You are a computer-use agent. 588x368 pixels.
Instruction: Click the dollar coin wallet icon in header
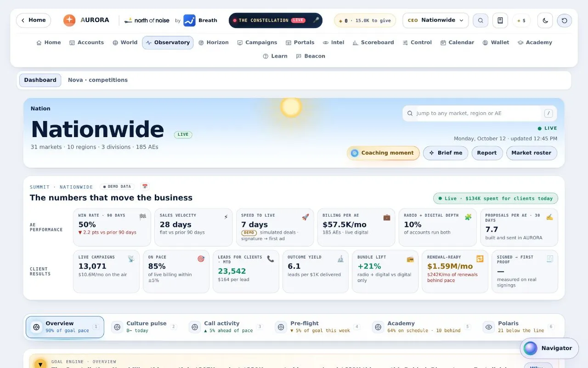[521, 20]
